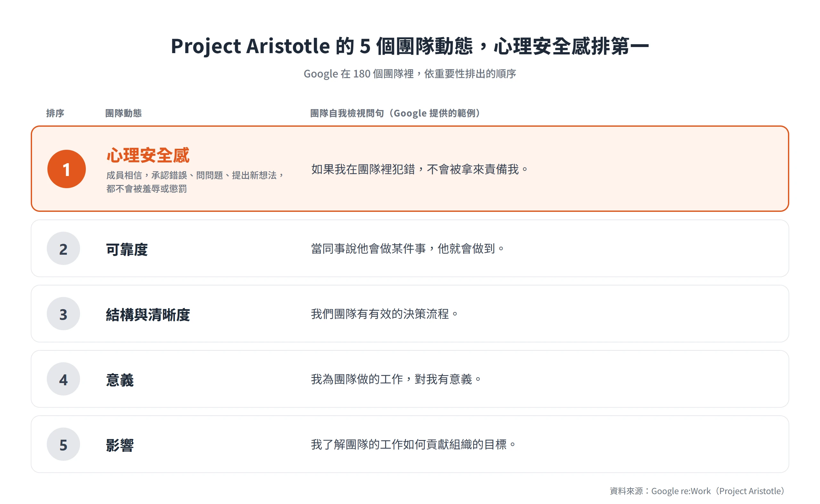The width and height of the screenshot is (820, 504).
Task: Click the sentence '我了解團隊的工作如何貢獻組織的目標。'
Action: 414,445
